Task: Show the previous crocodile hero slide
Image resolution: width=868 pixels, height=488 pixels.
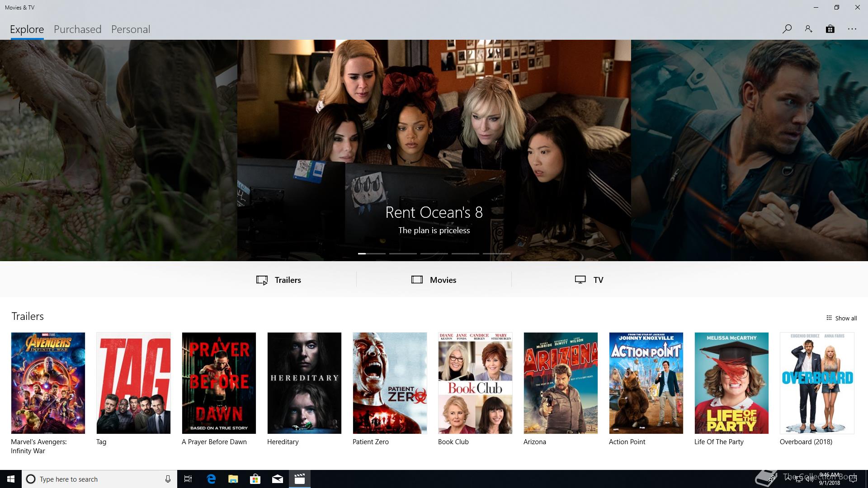Action: [118, 150]
